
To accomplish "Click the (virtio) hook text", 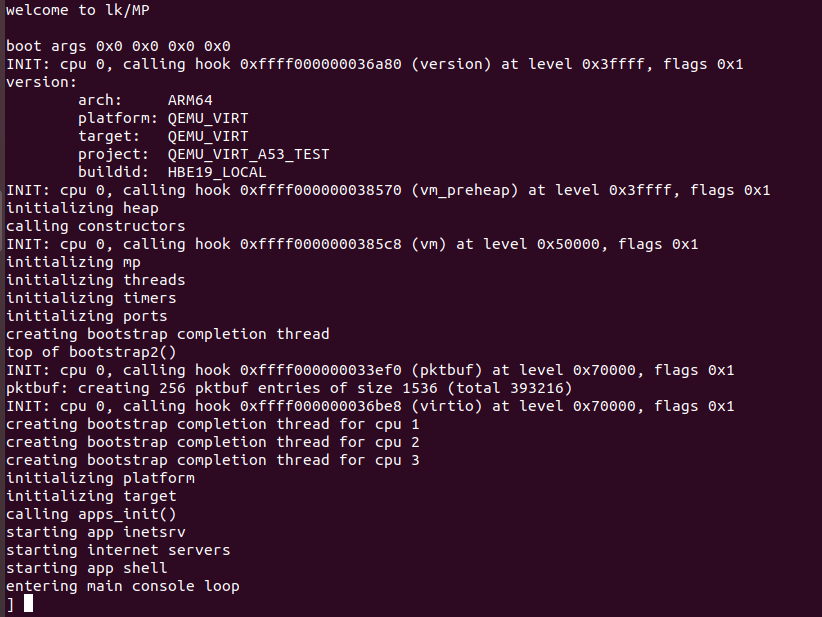I will (447, 406).
